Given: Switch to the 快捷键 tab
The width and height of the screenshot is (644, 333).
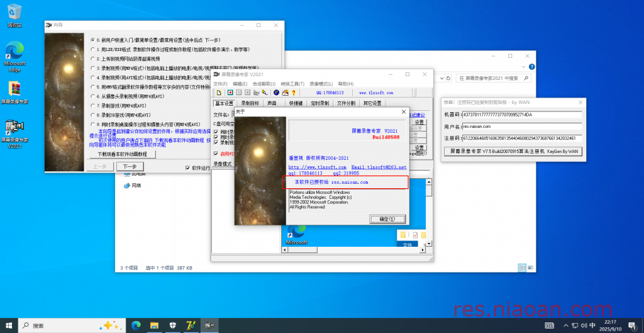Looking at the screenshot, I should coord(296,103).
